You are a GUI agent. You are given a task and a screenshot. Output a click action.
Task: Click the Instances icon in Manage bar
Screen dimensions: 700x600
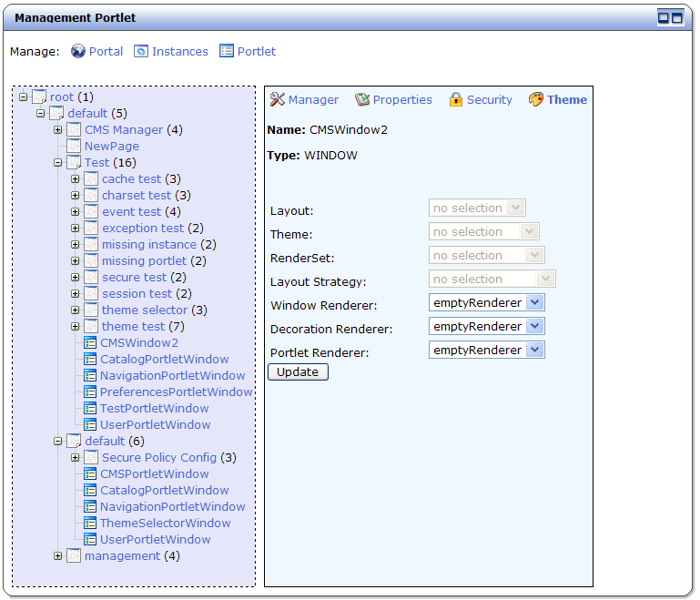pyautogui.click(x=141, y=52)
